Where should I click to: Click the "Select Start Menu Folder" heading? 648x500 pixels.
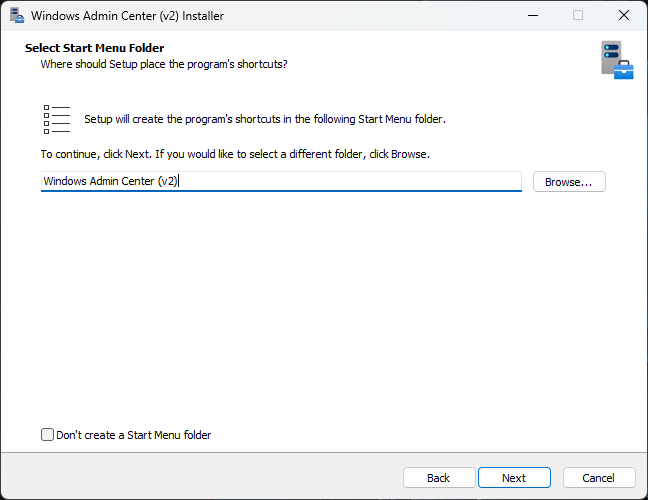coord(94,48)
